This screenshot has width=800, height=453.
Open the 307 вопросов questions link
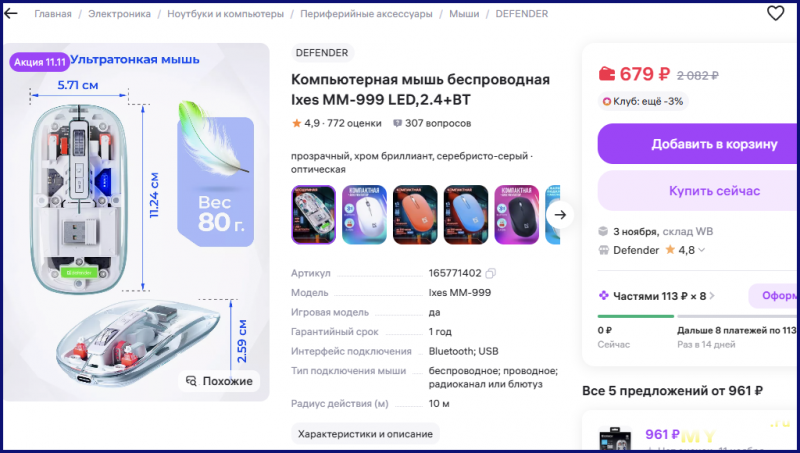click(432, 123)
